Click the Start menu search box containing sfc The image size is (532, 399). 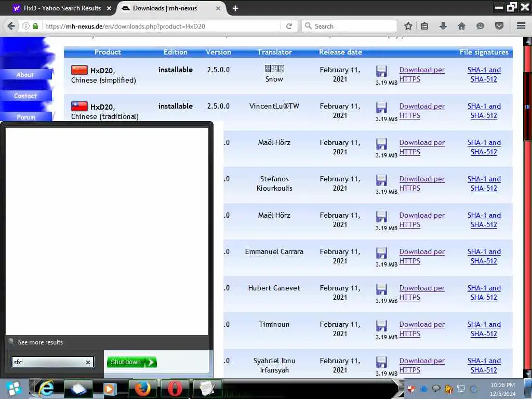52,362
